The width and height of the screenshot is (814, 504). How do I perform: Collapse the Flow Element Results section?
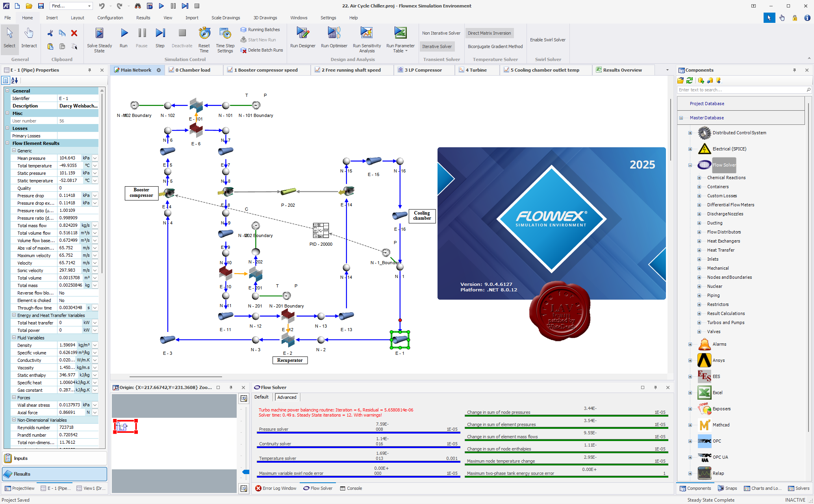point(7,143)
